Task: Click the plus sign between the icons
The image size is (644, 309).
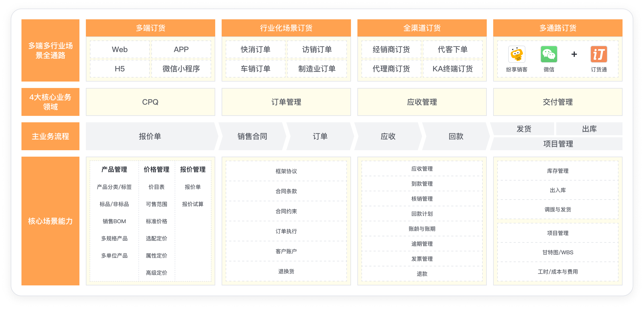Action: (574, 54)
